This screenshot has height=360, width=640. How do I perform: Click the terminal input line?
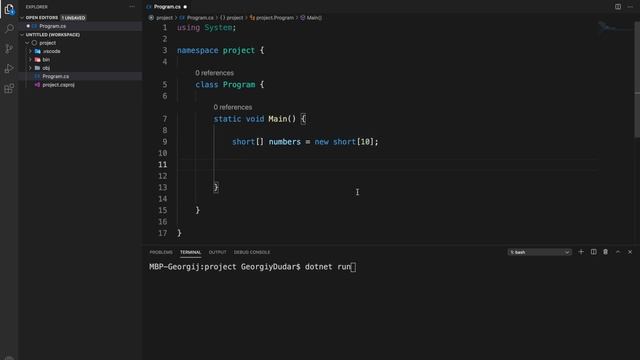click(253, 267)
